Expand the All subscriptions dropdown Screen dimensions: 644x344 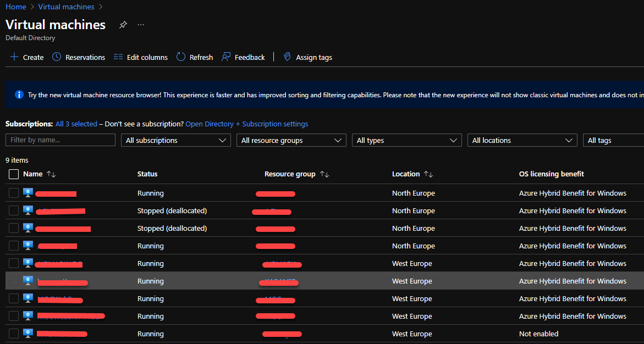point(175,140)
